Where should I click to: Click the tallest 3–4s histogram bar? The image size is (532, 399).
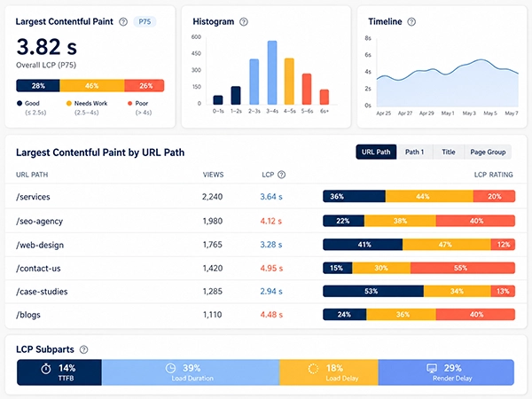(x=272, y=73)
